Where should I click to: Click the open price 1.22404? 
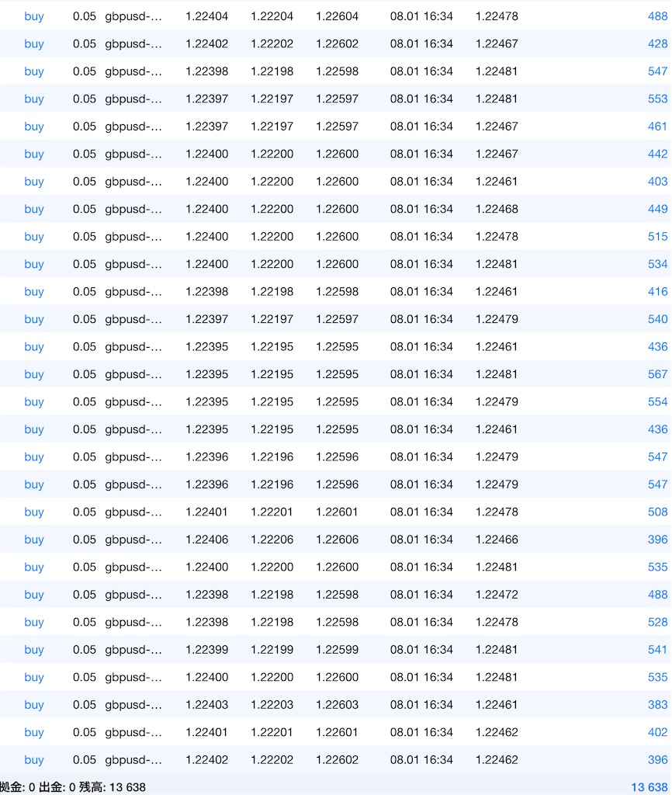coord(206,16)
